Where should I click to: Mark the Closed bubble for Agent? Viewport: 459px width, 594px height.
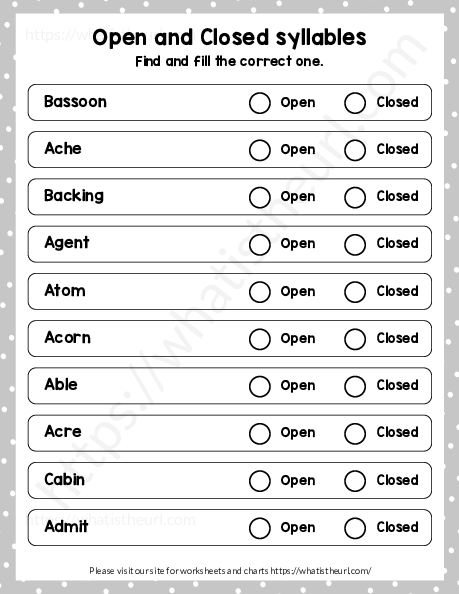click(355, 244)
